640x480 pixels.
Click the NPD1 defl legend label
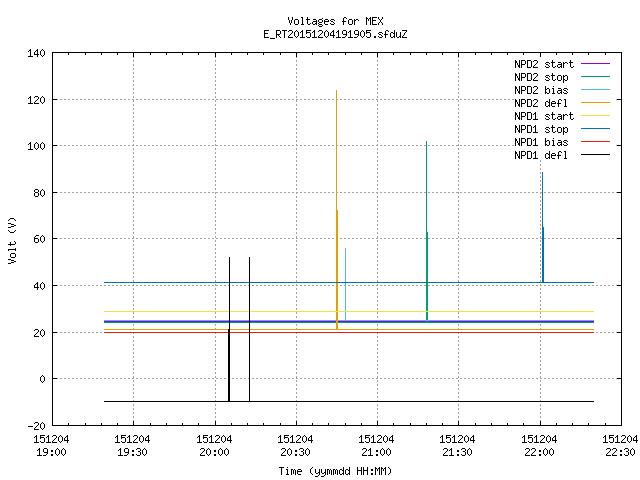pyautogui.click(x=541, y=155)
